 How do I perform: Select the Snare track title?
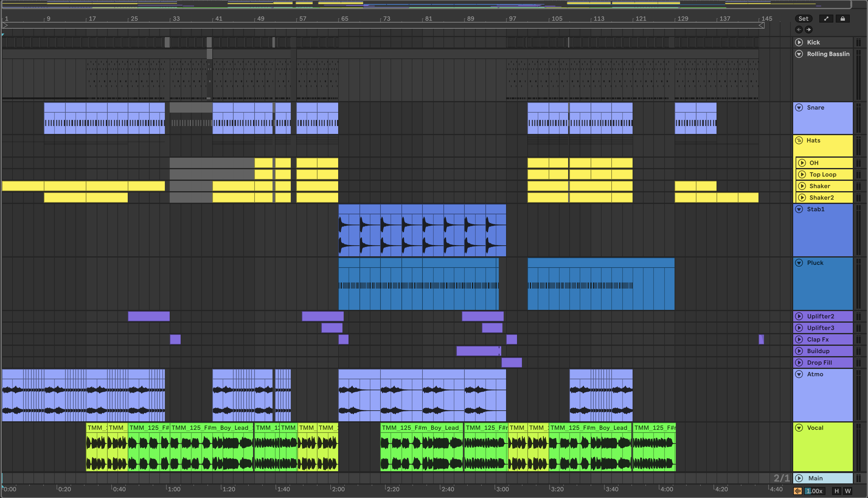tap(815, 108)
